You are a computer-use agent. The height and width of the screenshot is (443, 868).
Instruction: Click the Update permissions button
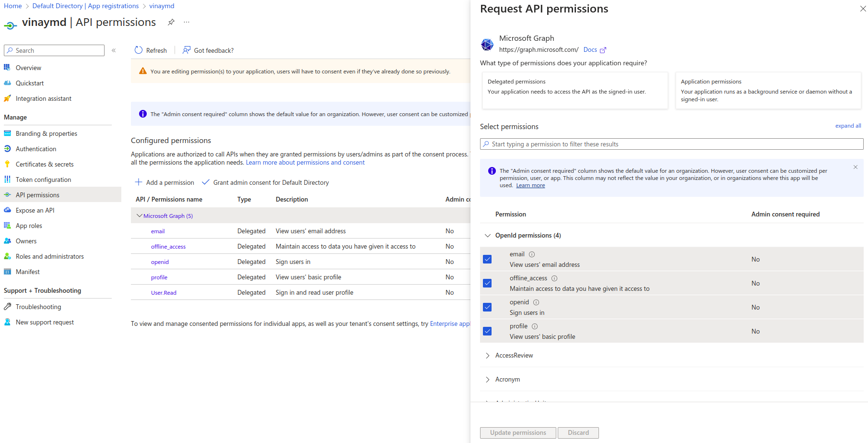tap(517, 432)
